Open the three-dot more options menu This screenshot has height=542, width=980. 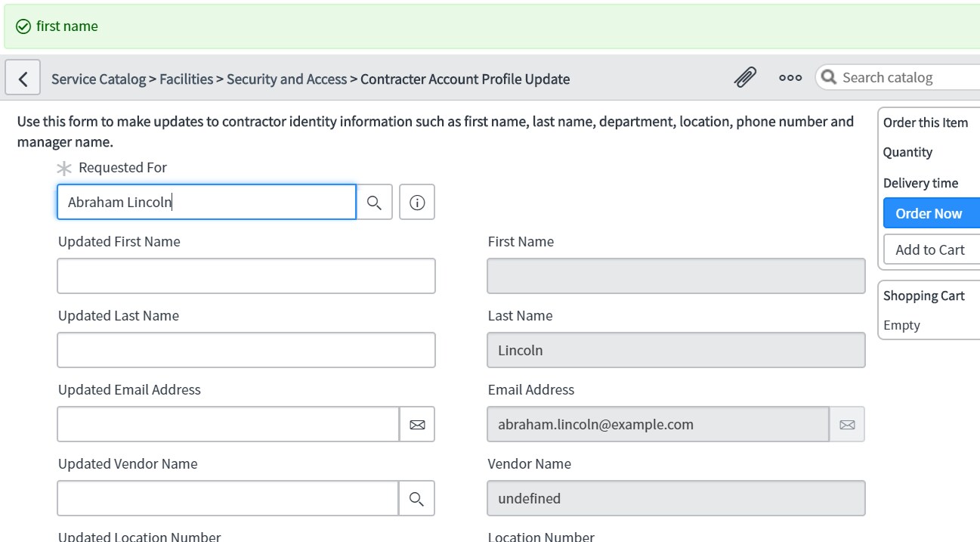[790, 78]
